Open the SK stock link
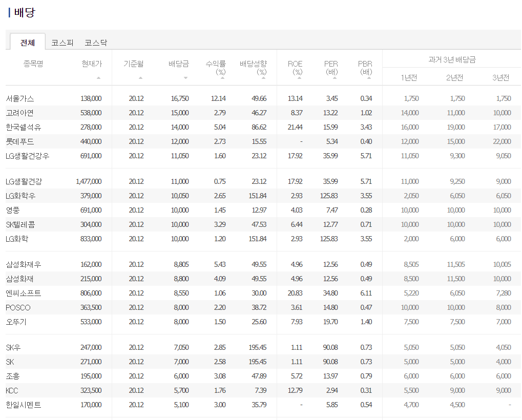This screenshot has height=420, width=522. pos(10,362)
